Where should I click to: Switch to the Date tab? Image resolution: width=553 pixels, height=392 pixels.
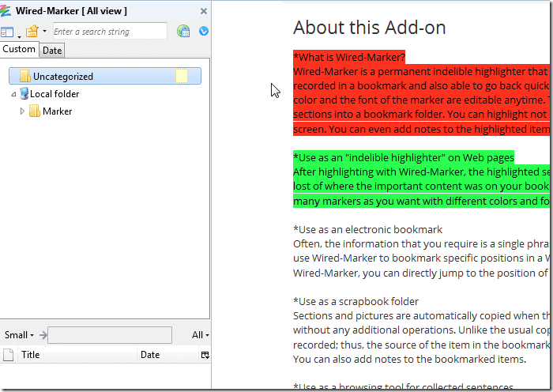pos(52,51)
